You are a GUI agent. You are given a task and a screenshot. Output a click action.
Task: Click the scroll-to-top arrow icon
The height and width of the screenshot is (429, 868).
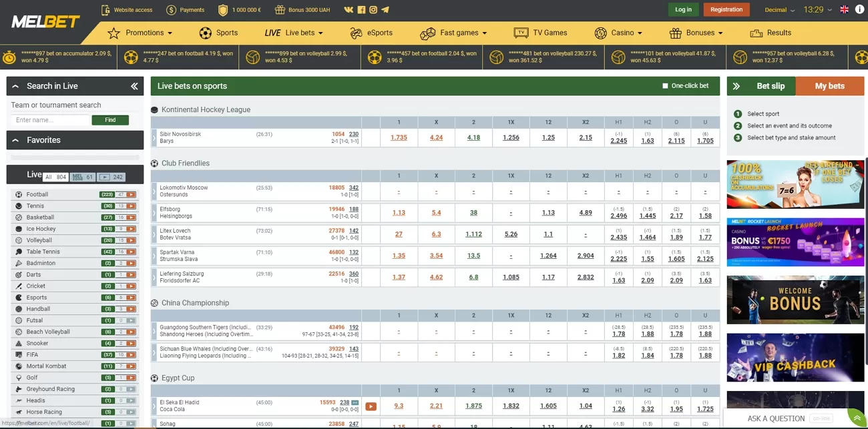857,418
